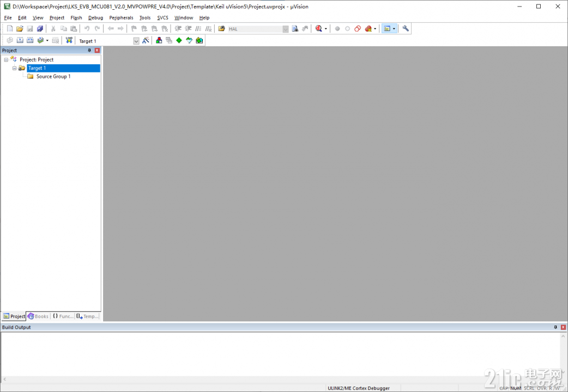
Task: Indent the selected text
Action: pos(178,29)
